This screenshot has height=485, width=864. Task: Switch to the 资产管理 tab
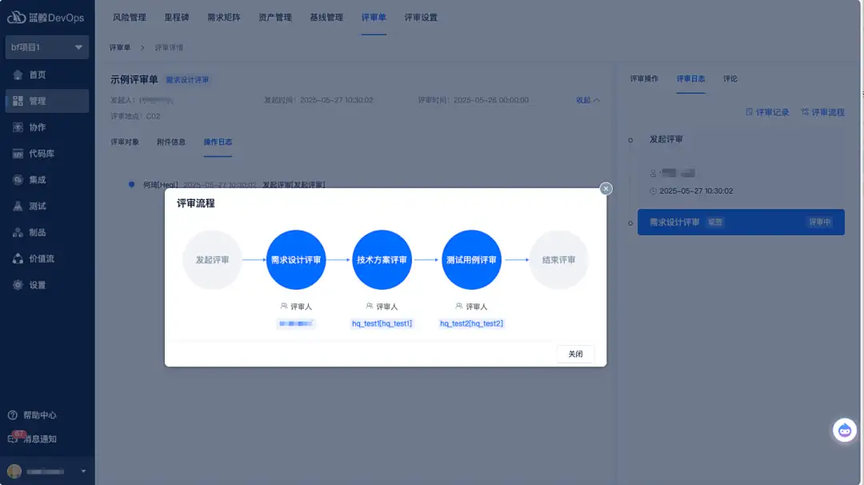(275, 18)
